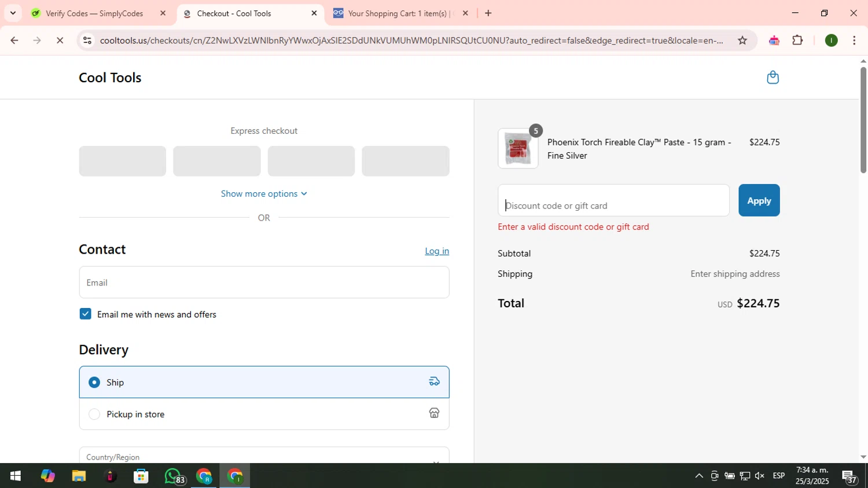868x488 pixels.
Task: Open the ESP language indicator
Action: (x=779, y=476)
